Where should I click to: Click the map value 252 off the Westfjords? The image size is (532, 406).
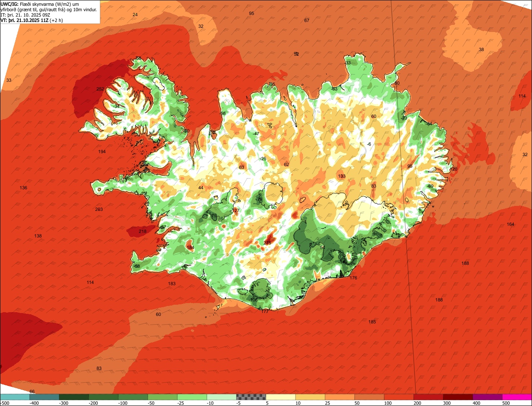[100, 89]
